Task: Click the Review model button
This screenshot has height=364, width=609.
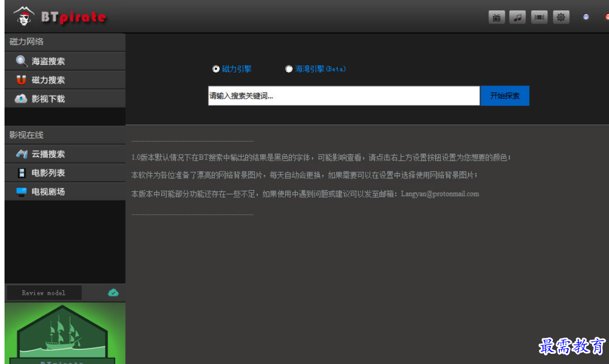Action: pyautogui.click(x=44, y=293)
